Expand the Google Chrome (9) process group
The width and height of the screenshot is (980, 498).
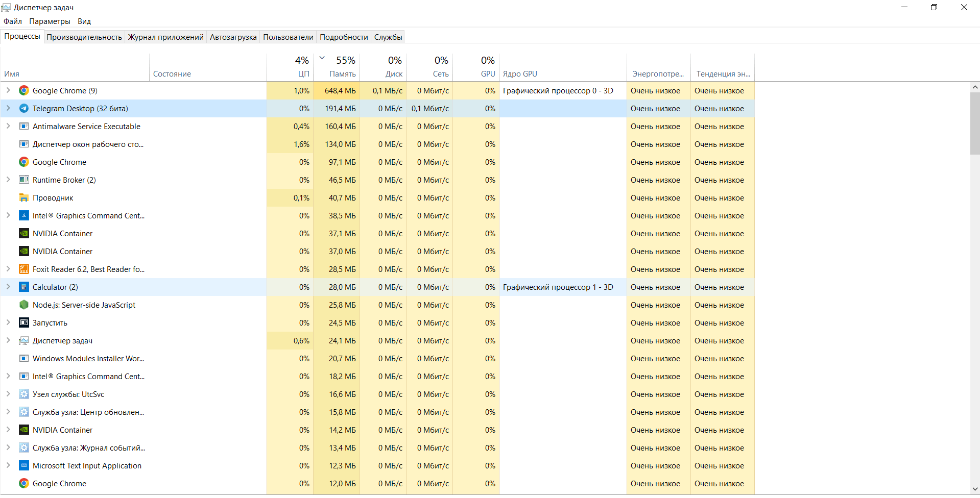[x=8, y=90]
